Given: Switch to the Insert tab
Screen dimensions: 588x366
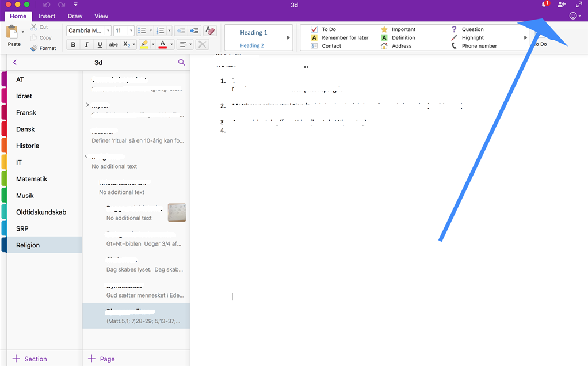Looking at the screenshot, I should [x=47, y=16].
